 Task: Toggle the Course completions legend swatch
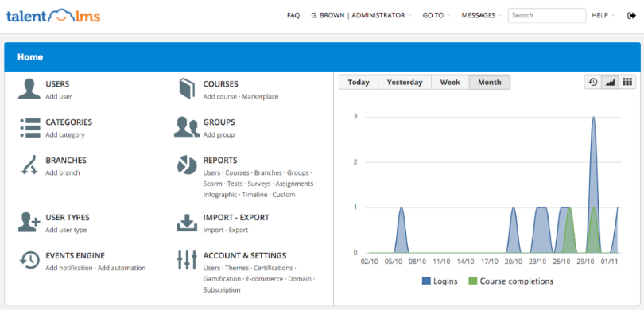point(473,281)
